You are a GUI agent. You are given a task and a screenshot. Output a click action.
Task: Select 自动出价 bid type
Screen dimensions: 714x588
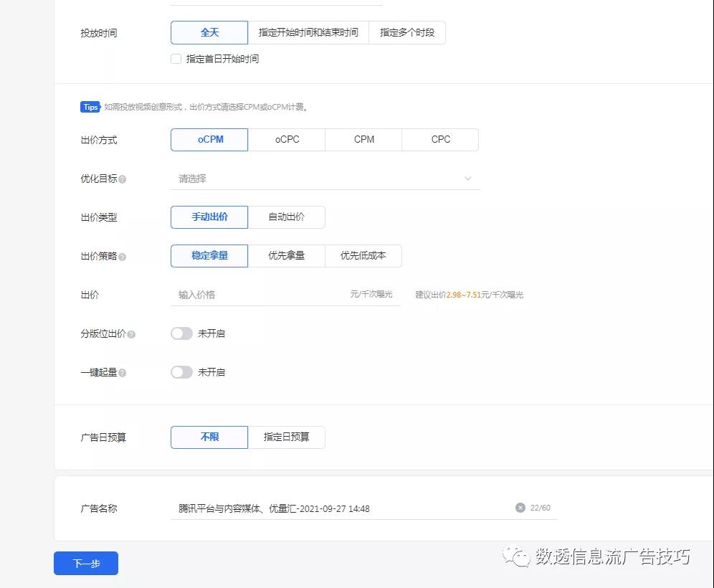tap(287, 217)
